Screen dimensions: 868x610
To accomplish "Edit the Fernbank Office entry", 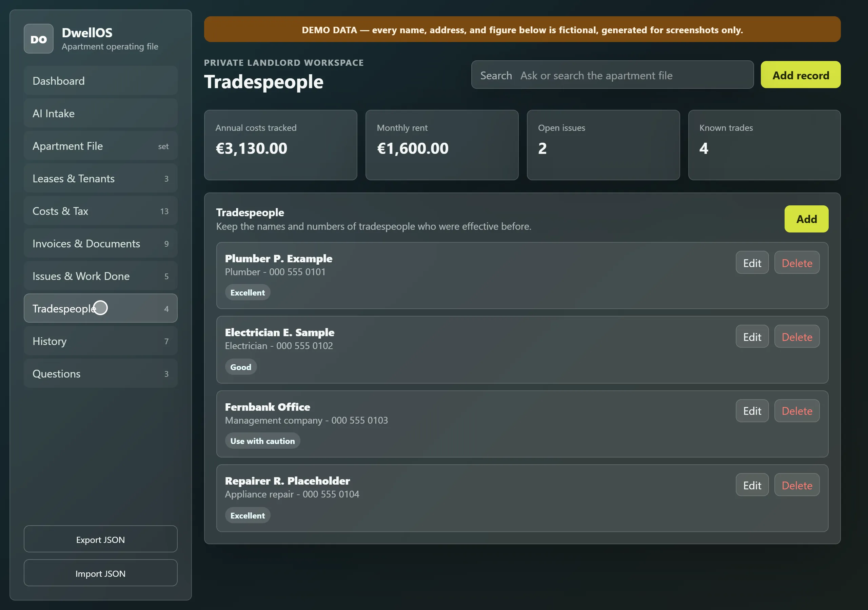I will (x=752, y=411).
